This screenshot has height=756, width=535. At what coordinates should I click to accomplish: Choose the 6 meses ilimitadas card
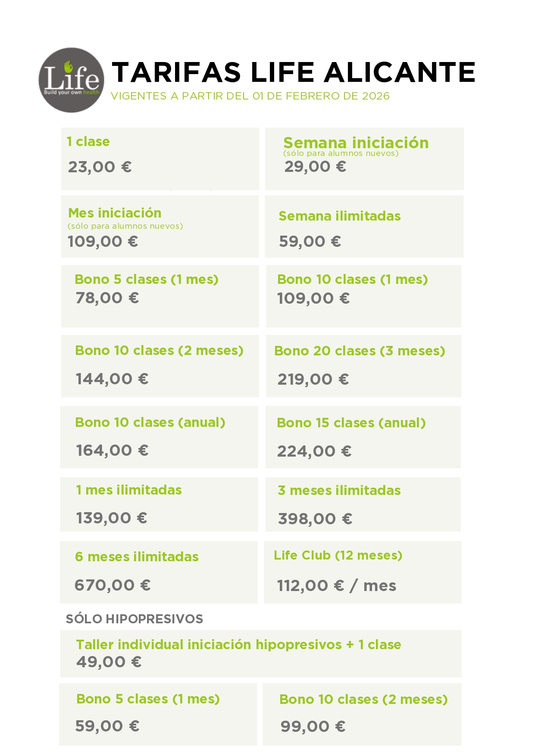pos(159,572)
